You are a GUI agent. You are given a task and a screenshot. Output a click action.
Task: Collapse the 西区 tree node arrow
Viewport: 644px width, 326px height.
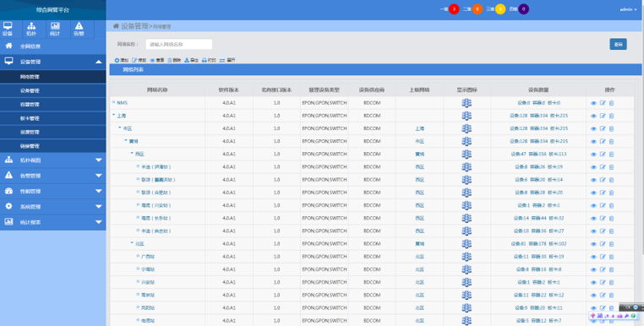click(132, 154)
